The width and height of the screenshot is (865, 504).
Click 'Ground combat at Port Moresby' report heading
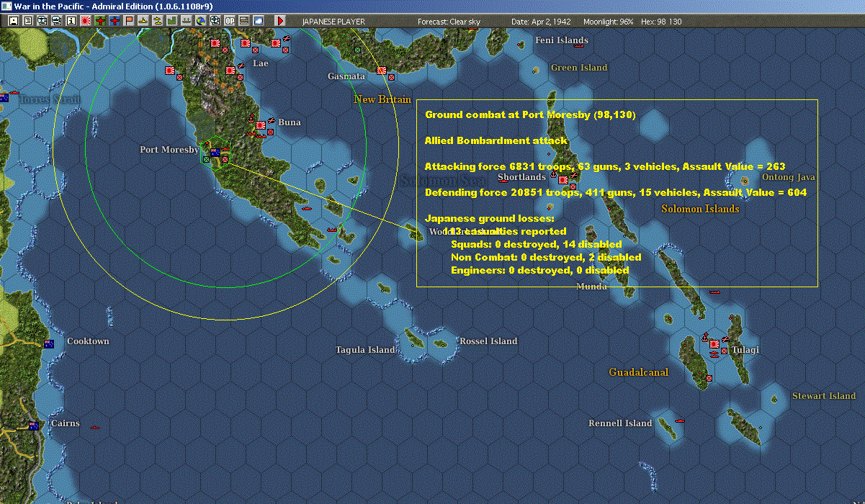[530, 115]
